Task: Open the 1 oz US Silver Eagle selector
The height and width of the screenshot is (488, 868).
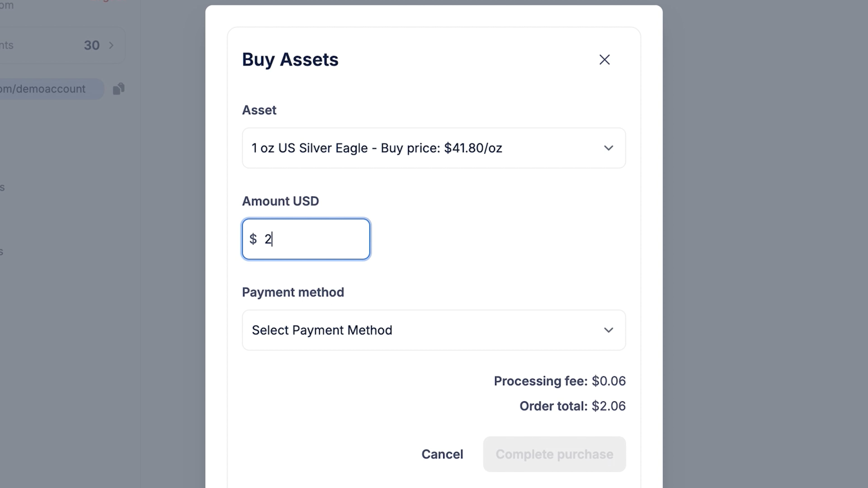Action: coord(377,148)
